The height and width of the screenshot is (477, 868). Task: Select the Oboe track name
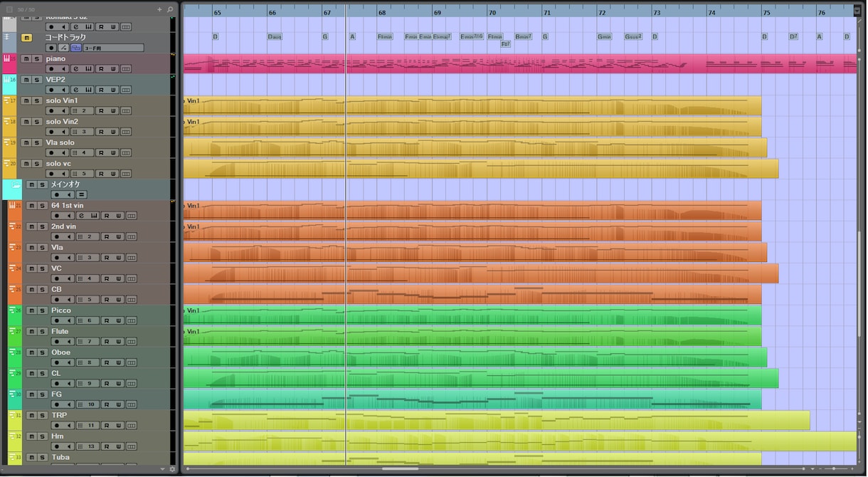[x=61, y=352]
